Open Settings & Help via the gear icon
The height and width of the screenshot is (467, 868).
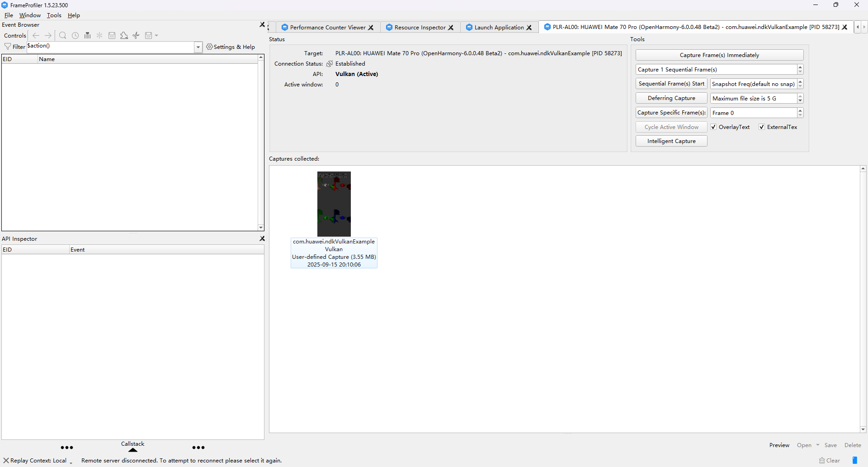[x=209, y=47]
